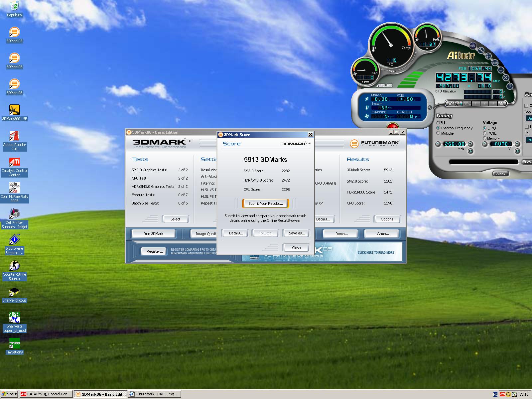Launch the 3DMark03 desktop shortcut
532x399 pixels.
tap(14, 35)
